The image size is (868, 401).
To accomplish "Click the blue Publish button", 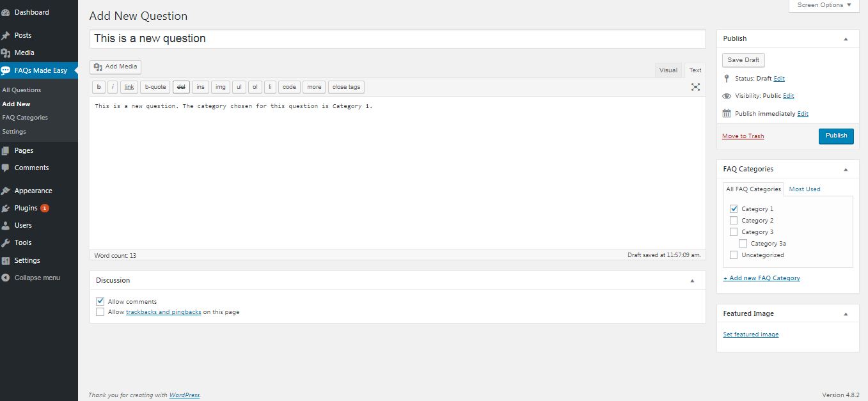I will point(836,136).
